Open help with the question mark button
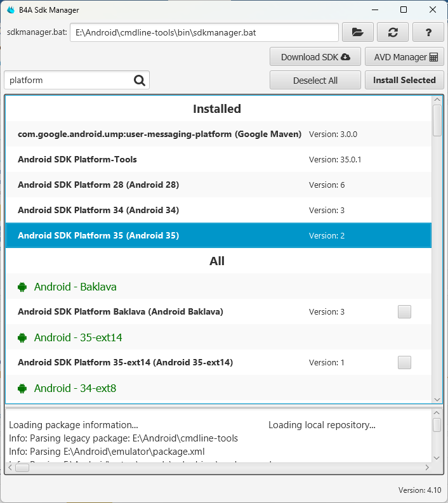 (428, 32)
